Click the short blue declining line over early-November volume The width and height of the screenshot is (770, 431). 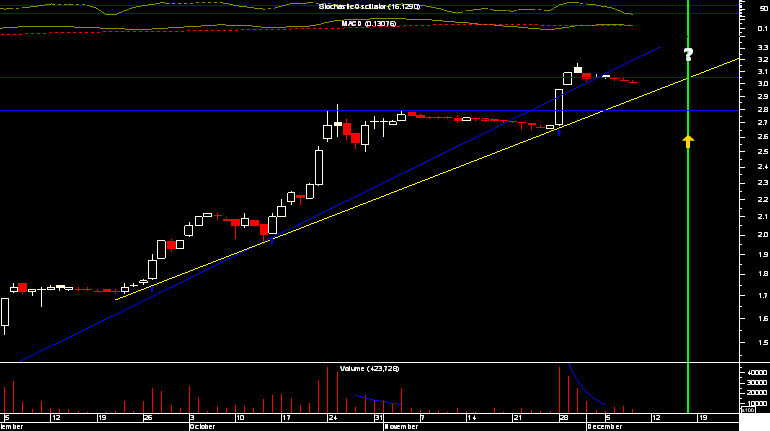378,400
